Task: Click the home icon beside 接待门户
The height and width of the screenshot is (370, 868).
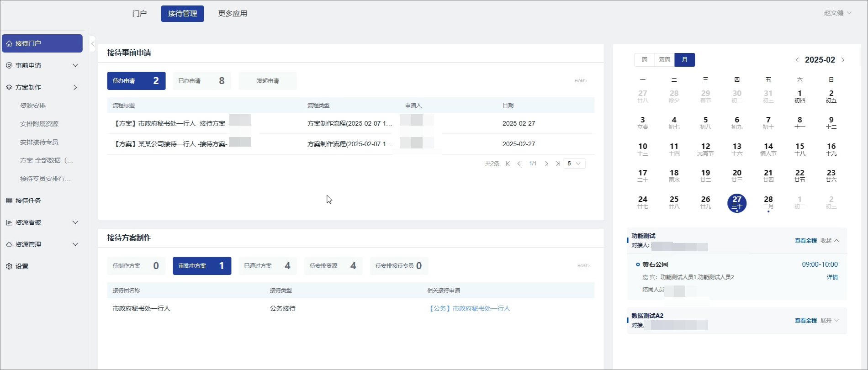Action: click(x=9, y=43)
